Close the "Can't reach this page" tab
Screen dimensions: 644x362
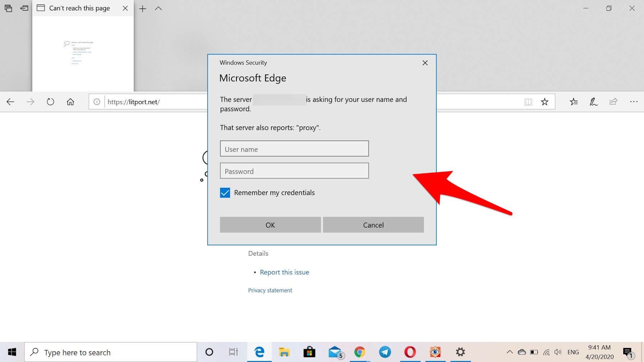coord(125,8)
